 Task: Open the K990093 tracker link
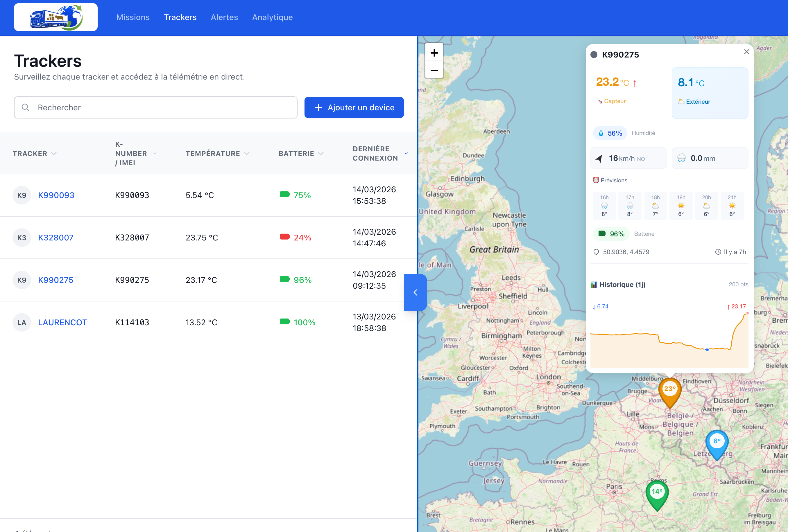pyautogui.click(x=56, y=195)
